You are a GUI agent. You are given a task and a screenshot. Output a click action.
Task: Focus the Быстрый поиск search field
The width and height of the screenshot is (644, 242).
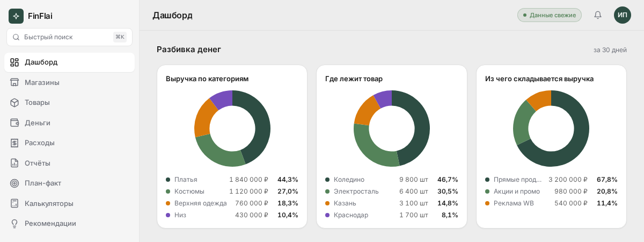click(69, 37)
